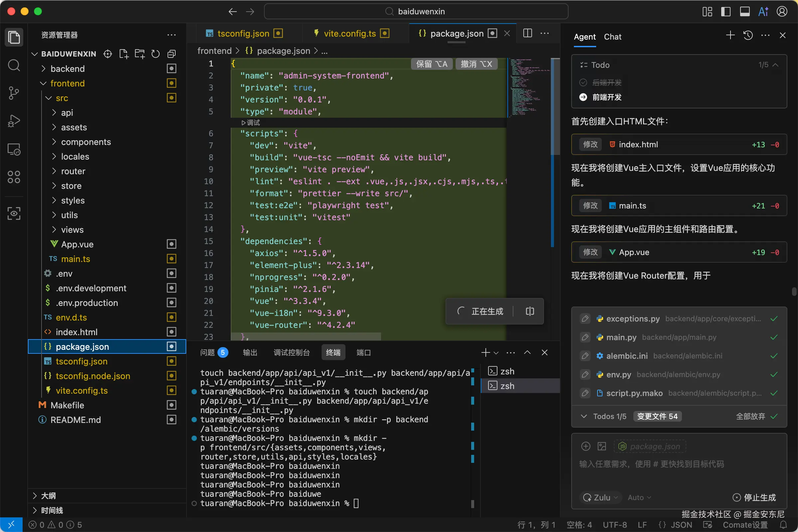Click the editor minimap preview
Image resolution: width=798 pixels, height=532 pixels.
click(x=528, y=87)
